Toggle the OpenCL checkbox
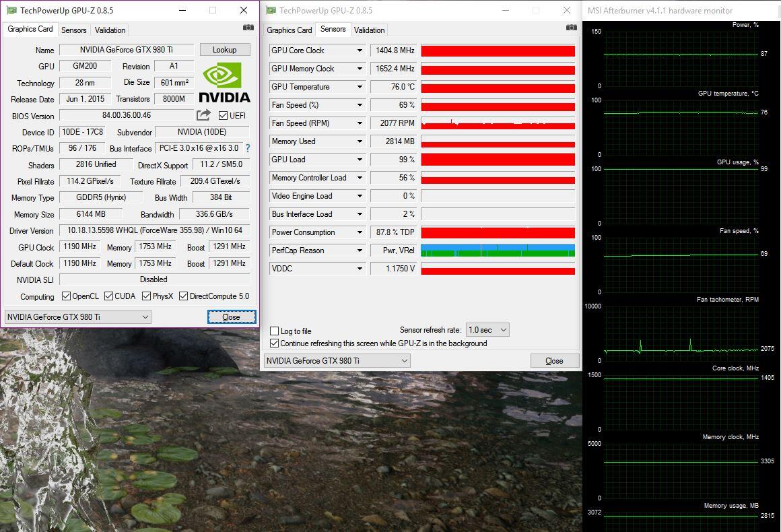This screenshot has height=532, width=781. click(66, 296)
